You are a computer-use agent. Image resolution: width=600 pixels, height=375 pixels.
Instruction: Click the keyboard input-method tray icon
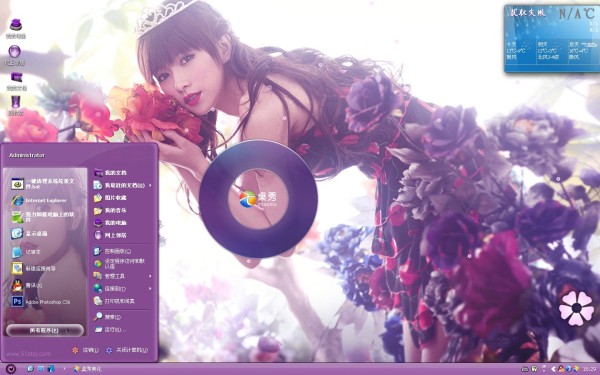[x=525, y=369]
